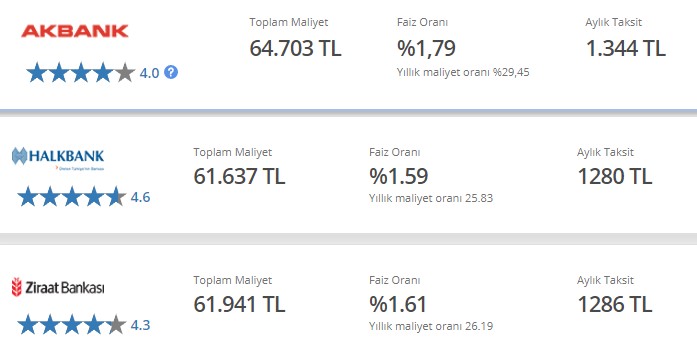Click Halkbank's 4.6 rating score
Viewport: 697px width, 361px height.
coord(140,197)
